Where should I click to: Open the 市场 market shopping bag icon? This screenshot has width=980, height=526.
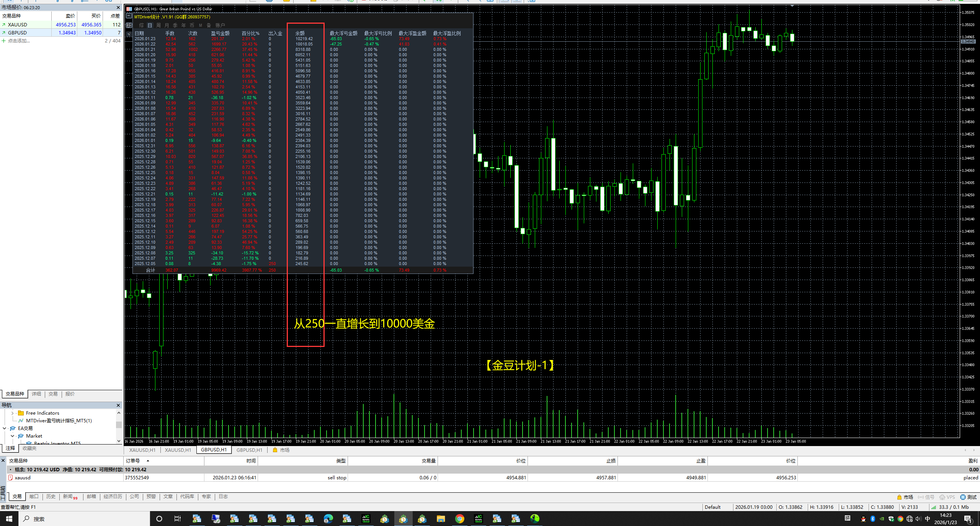coord(275,450)
